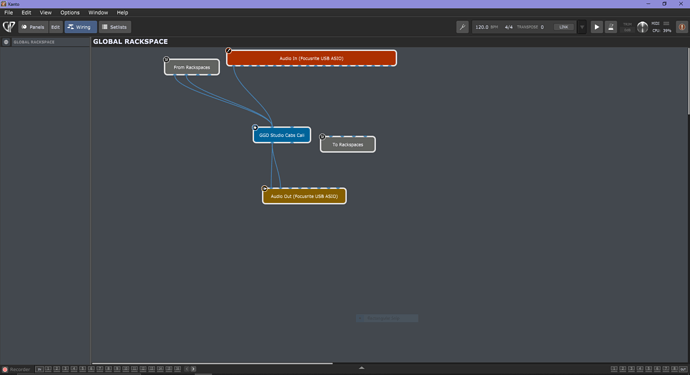Image resolution: width=690 pixels, height=375 pixels.
Task: Click the bypass icon on Audio In block
Action: pos(228,51)
